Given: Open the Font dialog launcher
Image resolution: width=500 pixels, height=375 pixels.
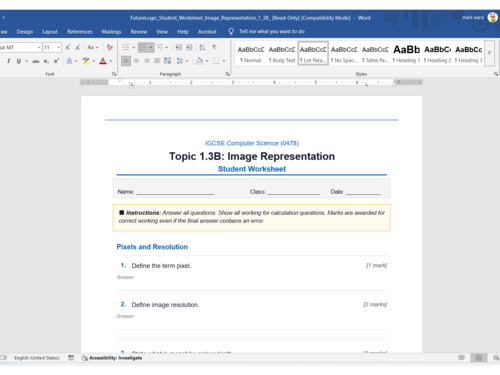Looking at the screenshot, I should [114, 74].
